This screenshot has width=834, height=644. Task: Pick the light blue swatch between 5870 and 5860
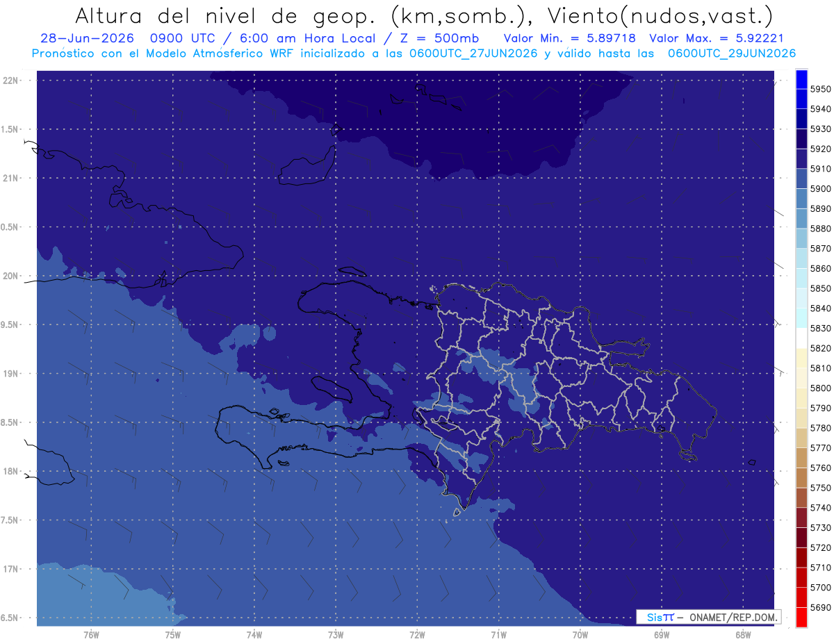tap(801, 258)
